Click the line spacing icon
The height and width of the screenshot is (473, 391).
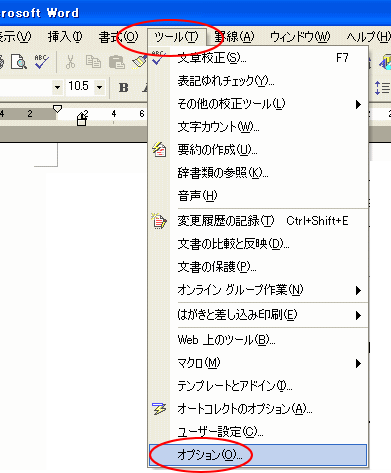(382, 88)
